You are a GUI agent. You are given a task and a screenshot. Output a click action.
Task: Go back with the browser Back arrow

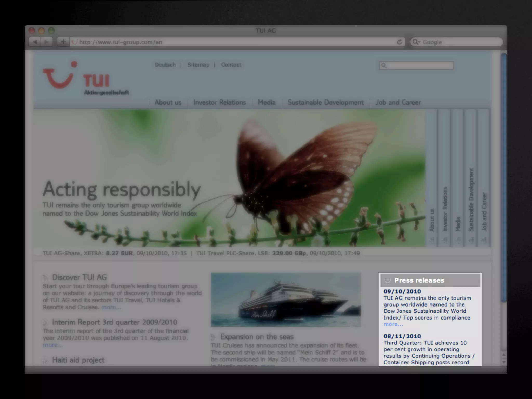tap(35, 42)
